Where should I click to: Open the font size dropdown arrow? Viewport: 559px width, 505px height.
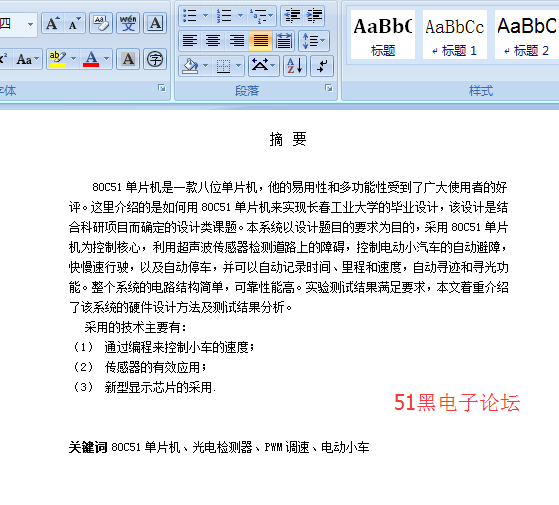click(x=30, y=24)
